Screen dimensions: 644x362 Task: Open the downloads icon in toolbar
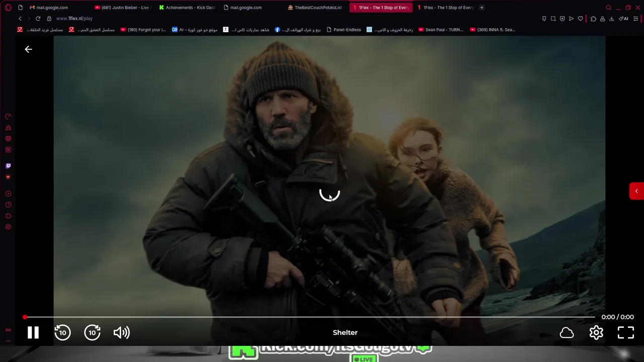611,19
